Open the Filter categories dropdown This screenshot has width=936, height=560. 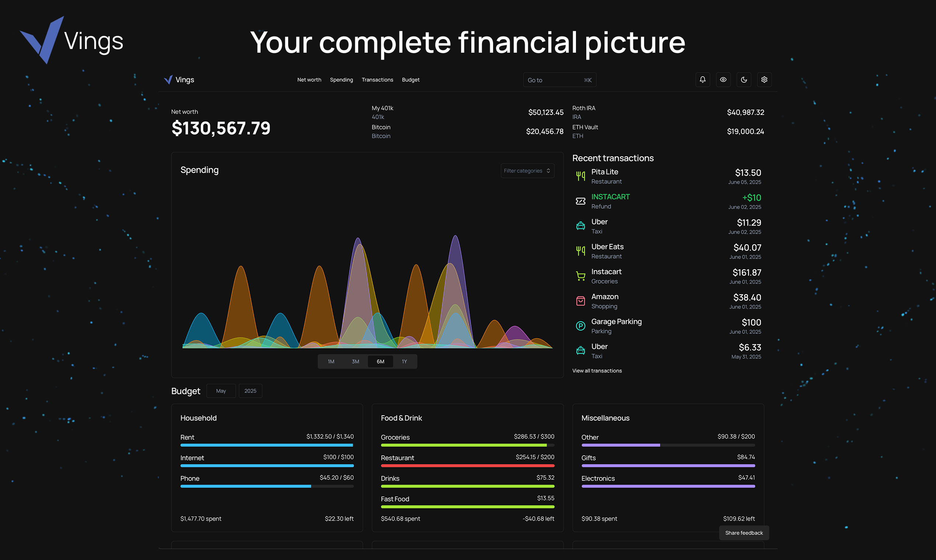pyautogui.click(x=527, y=171)
